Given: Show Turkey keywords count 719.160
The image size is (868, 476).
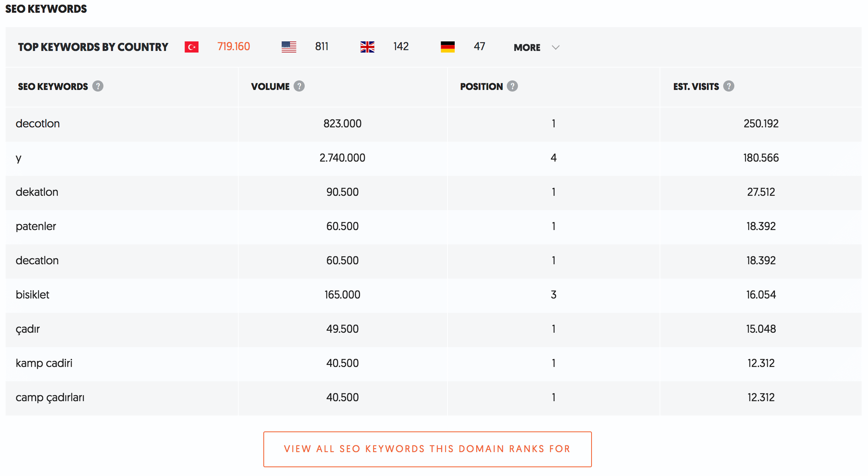Looking at the screenshot, I should [x=234, y=47].
